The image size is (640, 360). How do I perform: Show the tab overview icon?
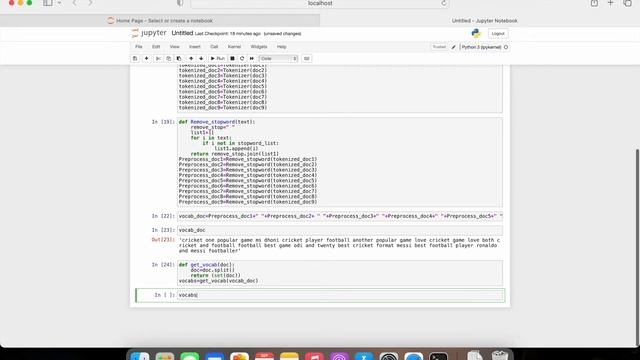pyautogui.click(x=627, y=3)
